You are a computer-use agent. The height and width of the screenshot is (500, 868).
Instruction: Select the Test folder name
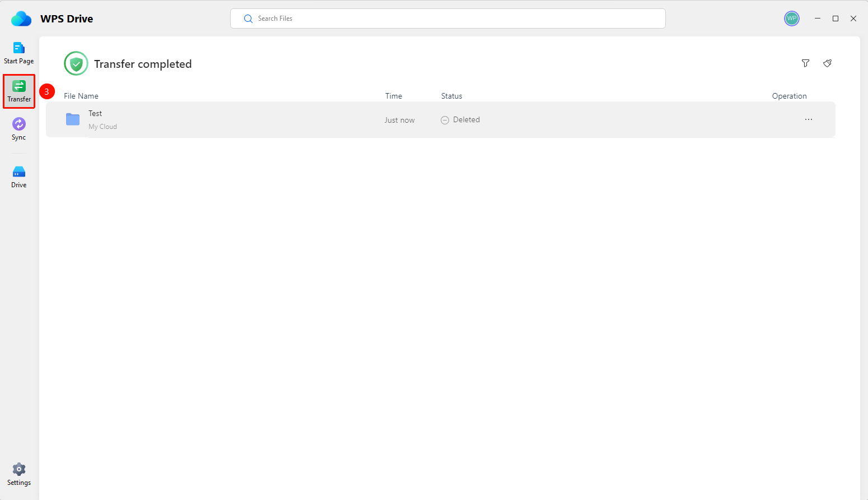[x=95, y=113]
